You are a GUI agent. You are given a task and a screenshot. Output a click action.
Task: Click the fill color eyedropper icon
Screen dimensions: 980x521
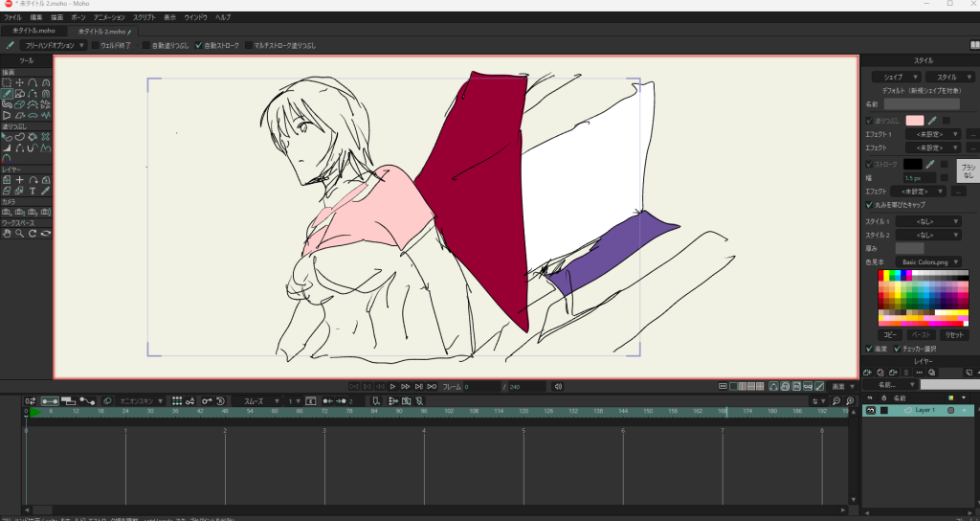(930, 121)
